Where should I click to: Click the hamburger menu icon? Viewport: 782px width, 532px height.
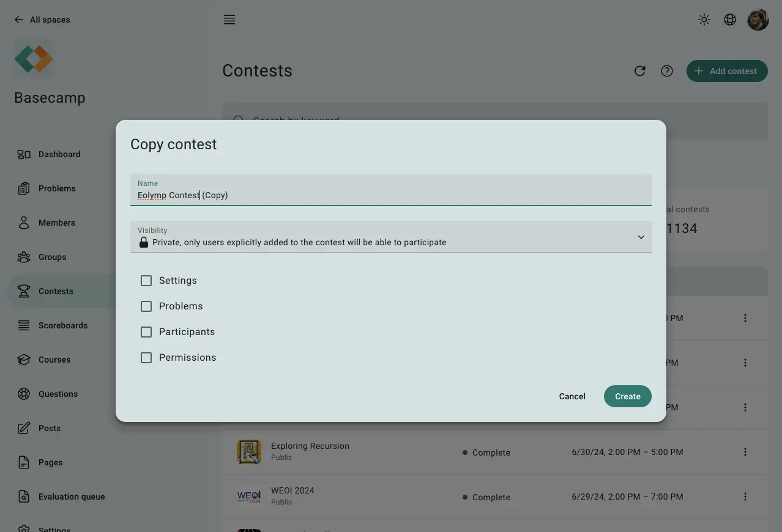(229, 20)
